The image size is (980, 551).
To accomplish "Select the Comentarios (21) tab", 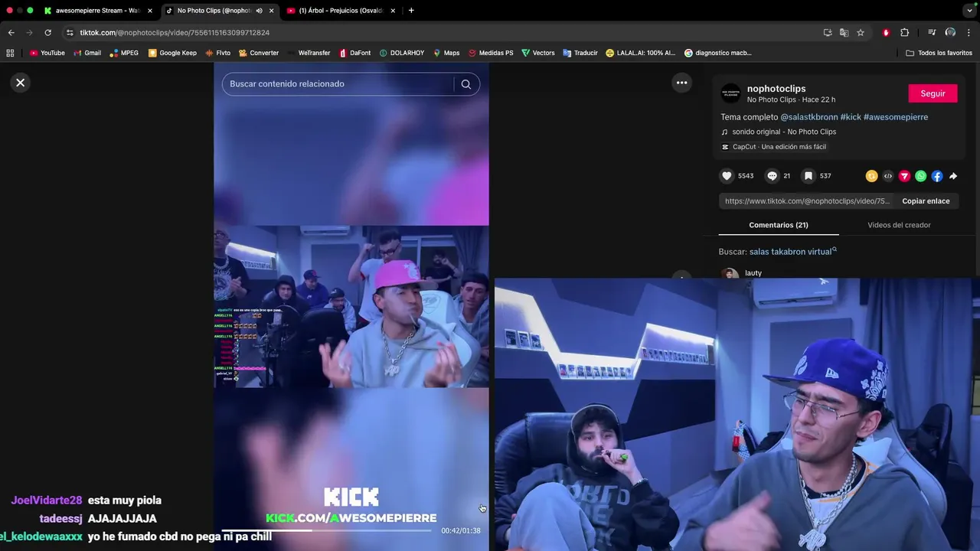I will [779, 225].
